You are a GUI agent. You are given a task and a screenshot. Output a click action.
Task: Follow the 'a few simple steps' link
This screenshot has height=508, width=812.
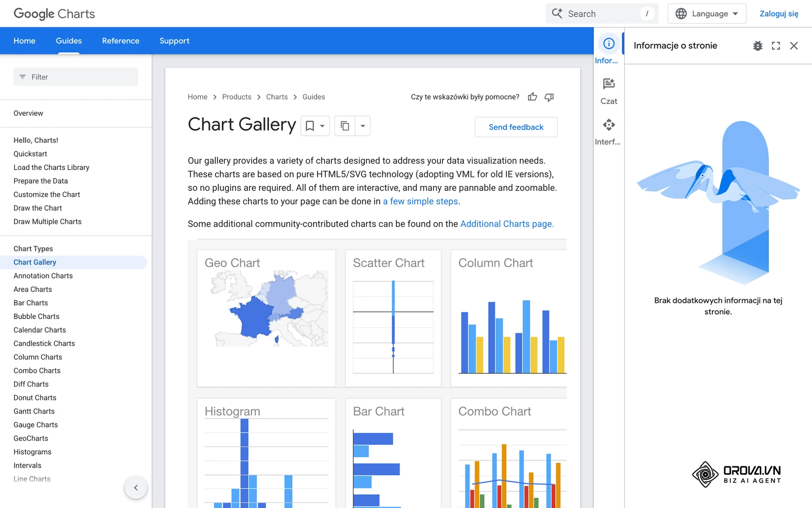[x=420, y=201]
